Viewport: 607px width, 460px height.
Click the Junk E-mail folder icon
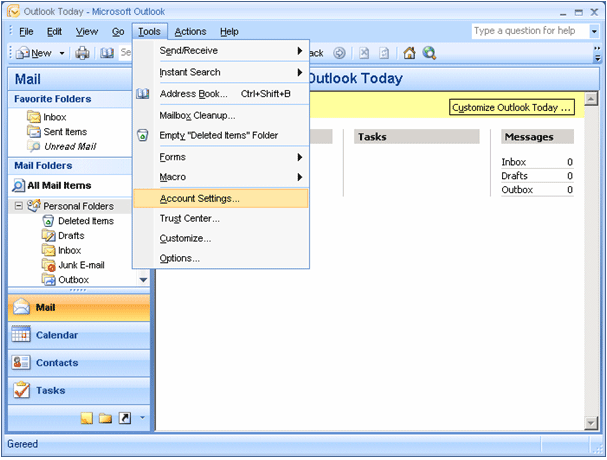click(48, 265)
